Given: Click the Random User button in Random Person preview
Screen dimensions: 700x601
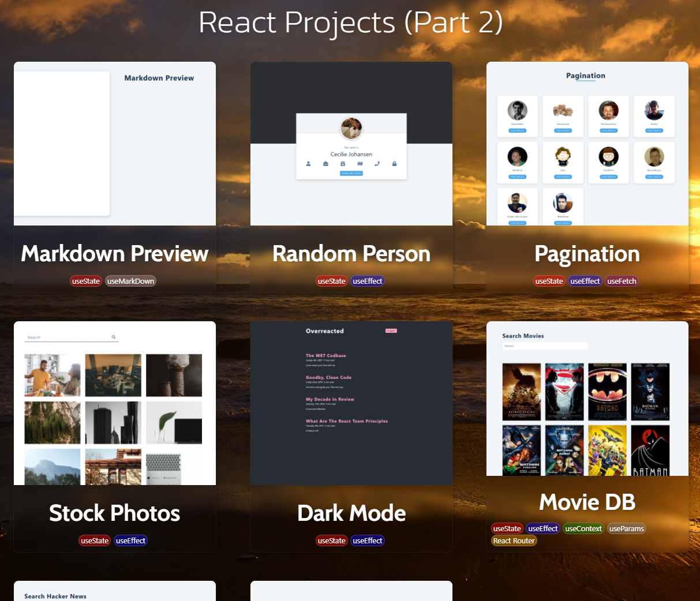Looking at the screenshot, I should click(351, 173).
